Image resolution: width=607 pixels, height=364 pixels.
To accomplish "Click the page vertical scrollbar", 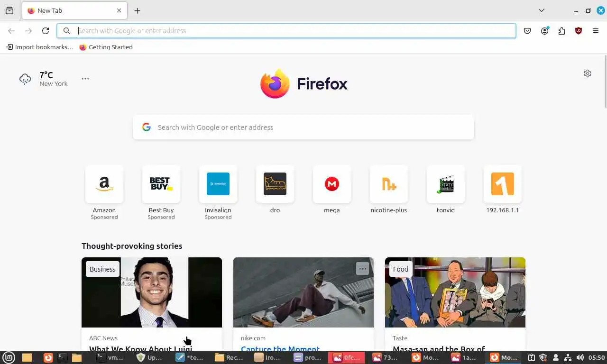I will coord(605,82).
